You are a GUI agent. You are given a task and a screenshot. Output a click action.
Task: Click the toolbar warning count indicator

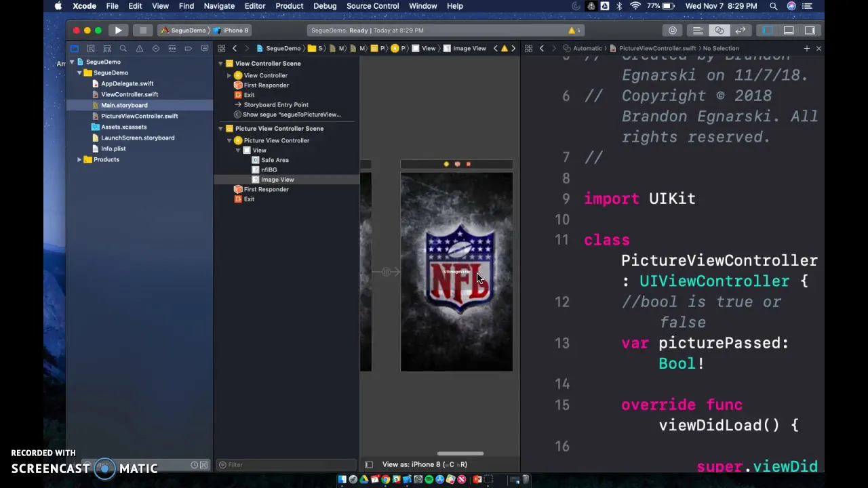pos(574,30)
